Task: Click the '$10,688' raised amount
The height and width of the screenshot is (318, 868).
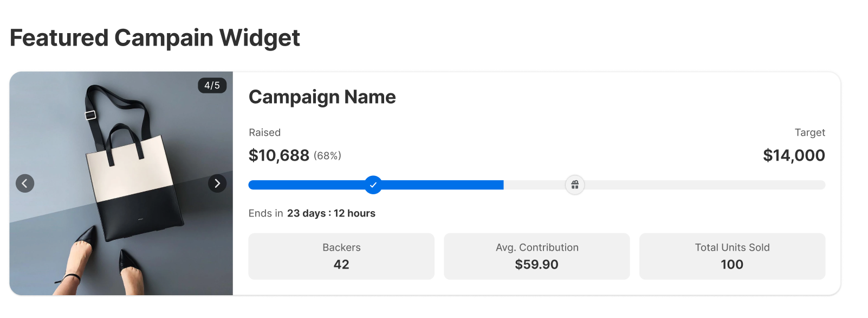Action: (278, 156)
